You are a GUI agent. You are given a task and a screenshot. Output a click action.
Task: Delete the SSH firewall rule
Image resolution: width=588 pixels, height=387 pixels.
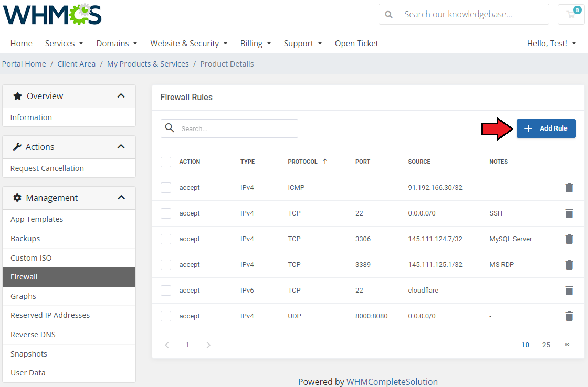(569, 213)
